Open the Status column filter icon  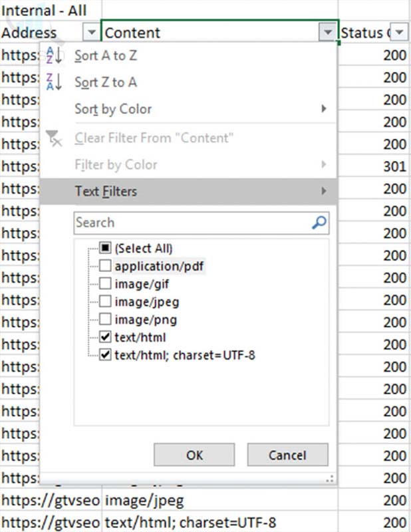tap(399, 32)
